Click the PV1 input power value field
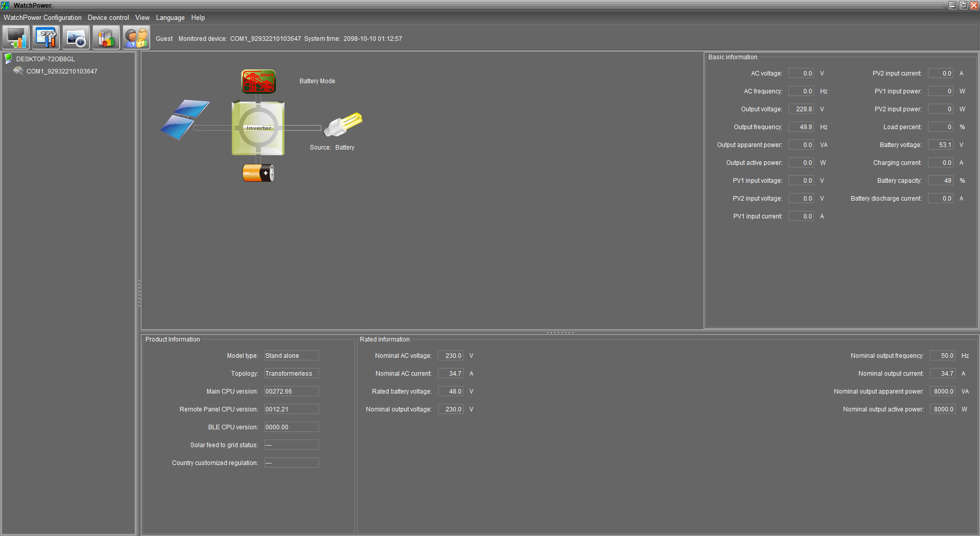 (941, 91)
